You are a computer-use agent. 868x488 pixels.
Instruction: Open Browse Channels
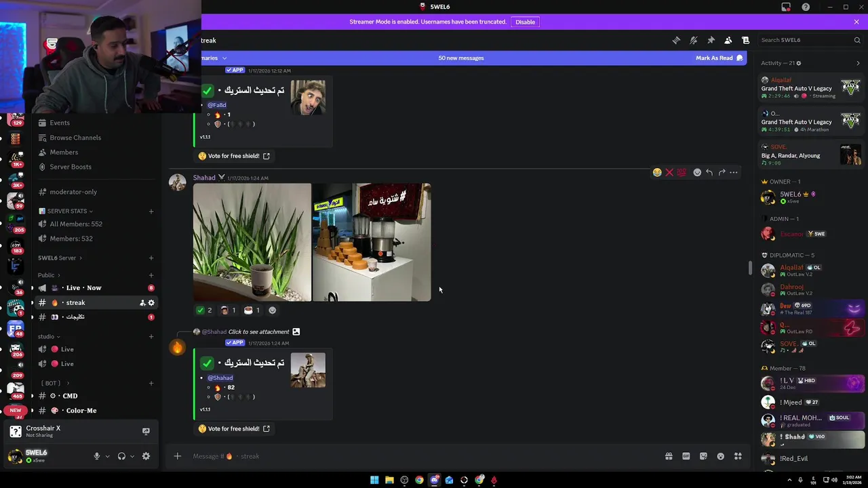(x=95, y=138)
